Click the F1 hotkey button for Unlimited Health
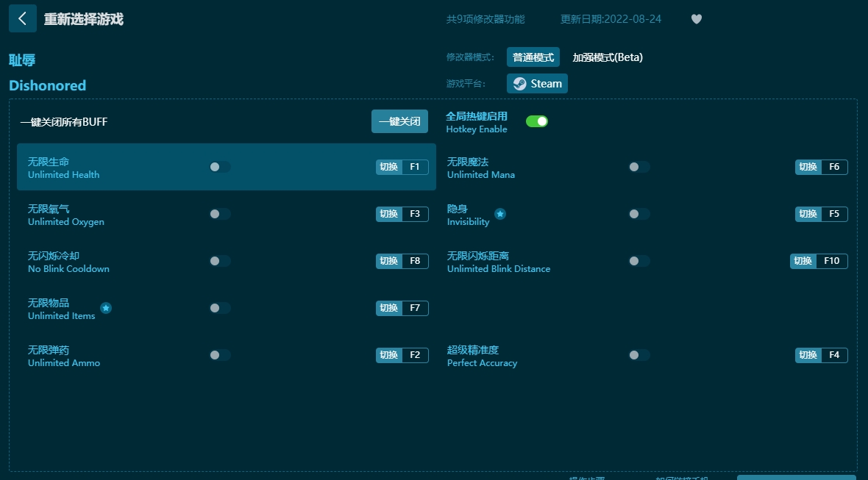The width and height of the screenshot is (868, 480). point(402,167)
